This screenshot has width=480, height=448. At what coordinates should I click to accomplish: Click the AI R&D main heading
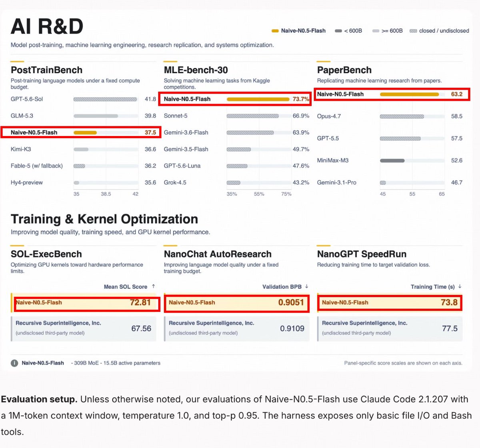point(47,26)
